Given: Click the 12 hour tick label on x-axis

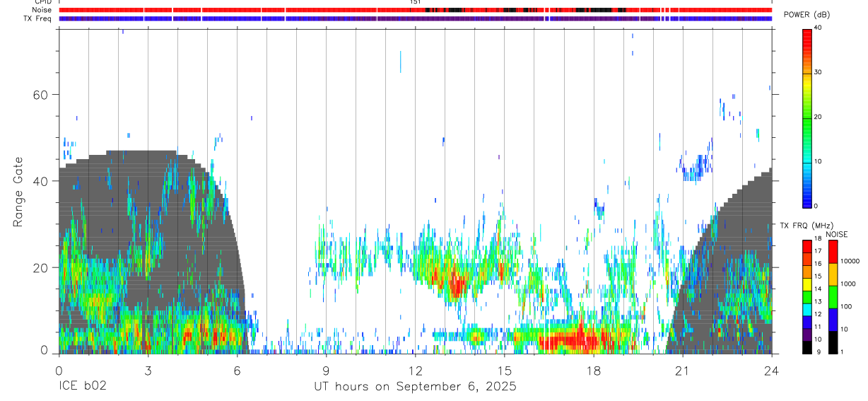Looking at the screenshot, I should [x=415, y=371].
